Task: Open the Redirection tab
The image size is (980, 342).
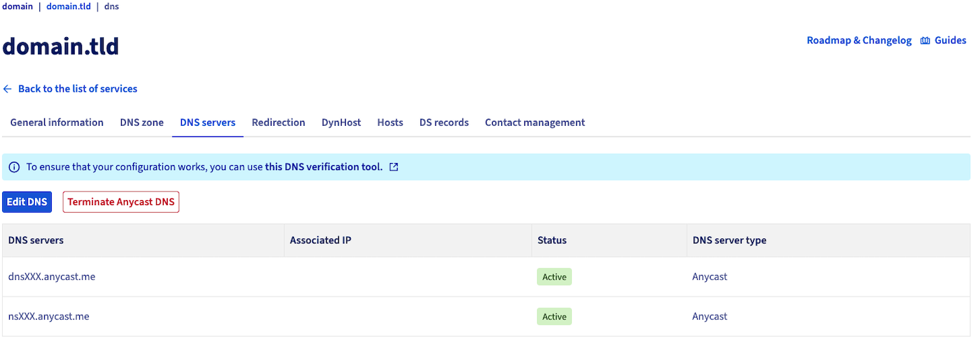Action: point(279,122)
